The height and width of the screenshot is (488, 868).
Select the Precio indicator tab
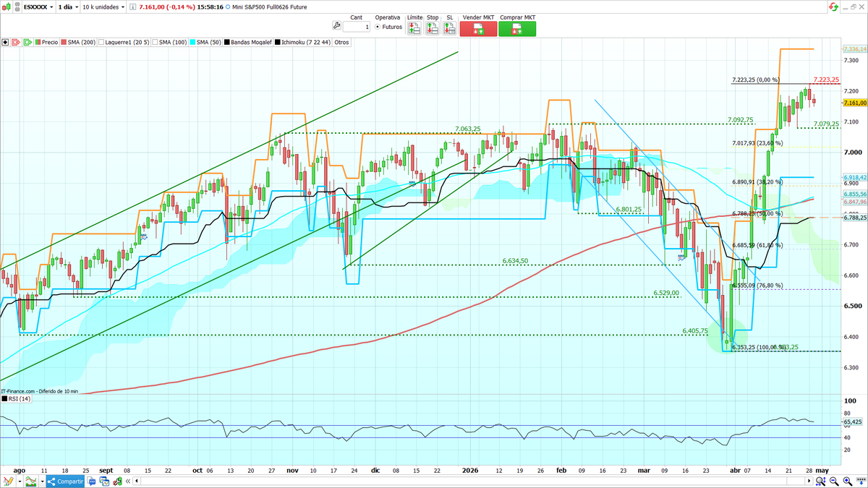[46, 43]
